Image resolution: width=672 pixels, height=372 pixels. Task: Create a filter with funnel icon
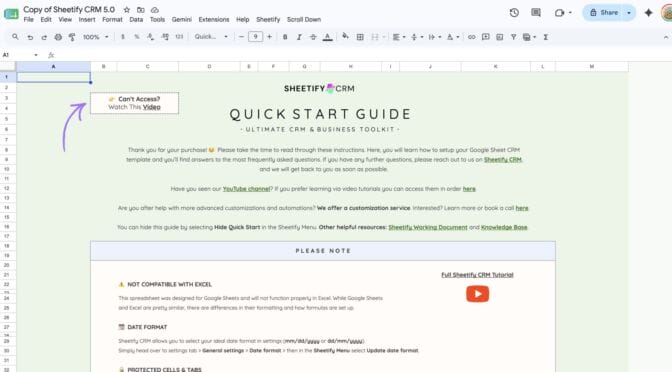click(513, 37)
